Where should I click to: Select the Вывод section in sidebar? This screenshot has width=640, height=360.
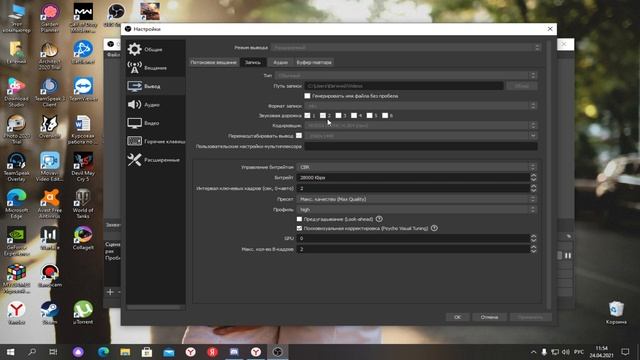pyautogui.click(x=156, y=86)
